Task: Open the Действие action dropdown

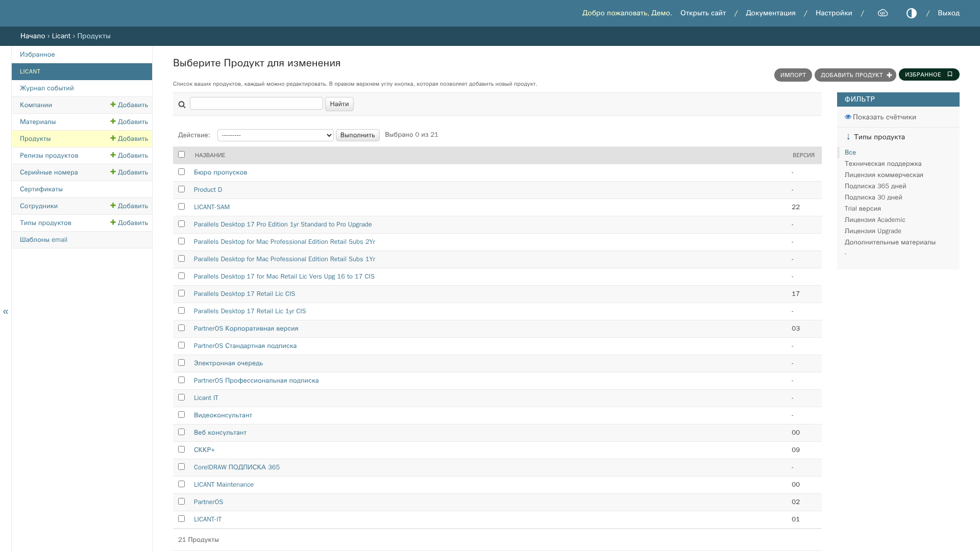Action: 276,135
